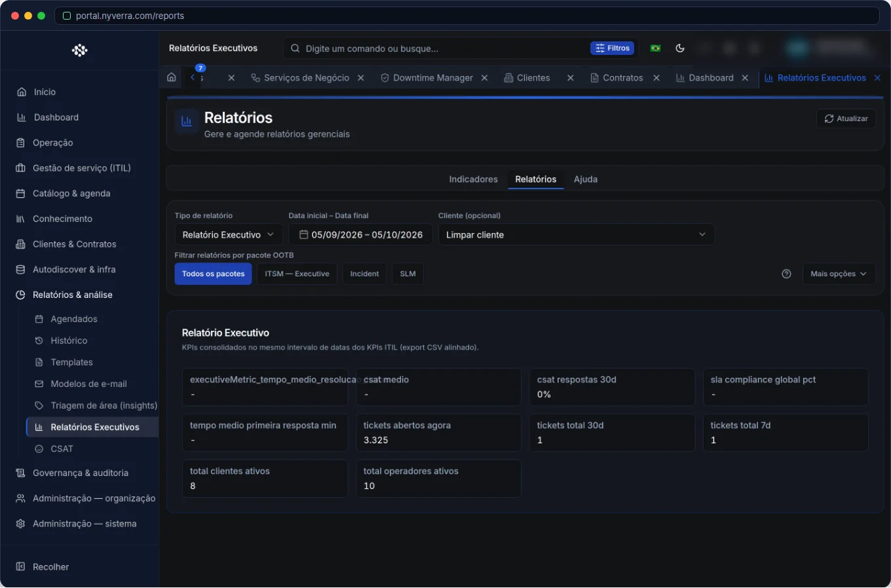Expand Gestão de serviço (ITIL) menu
891x588 pixels.
pos(79,168)
